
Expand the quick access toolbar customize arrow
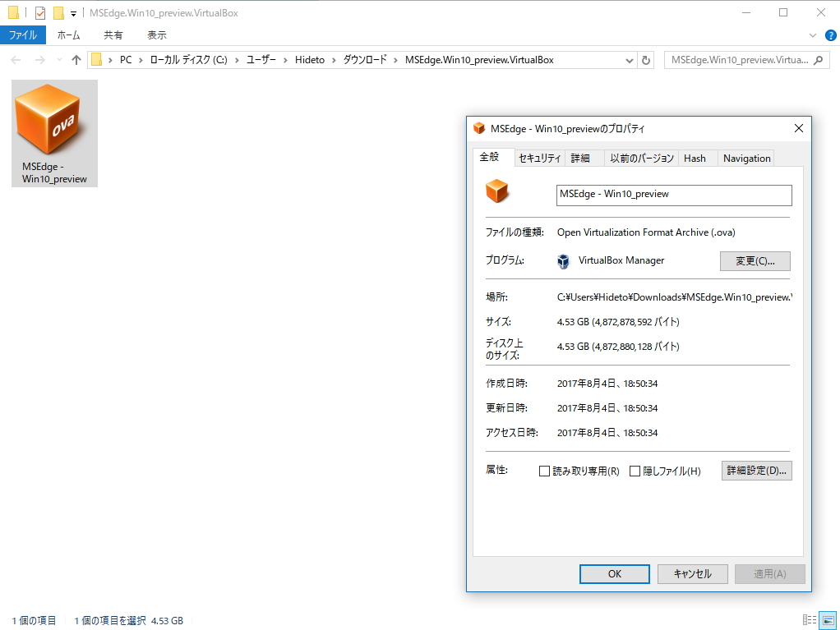click(x=72, y=12)
